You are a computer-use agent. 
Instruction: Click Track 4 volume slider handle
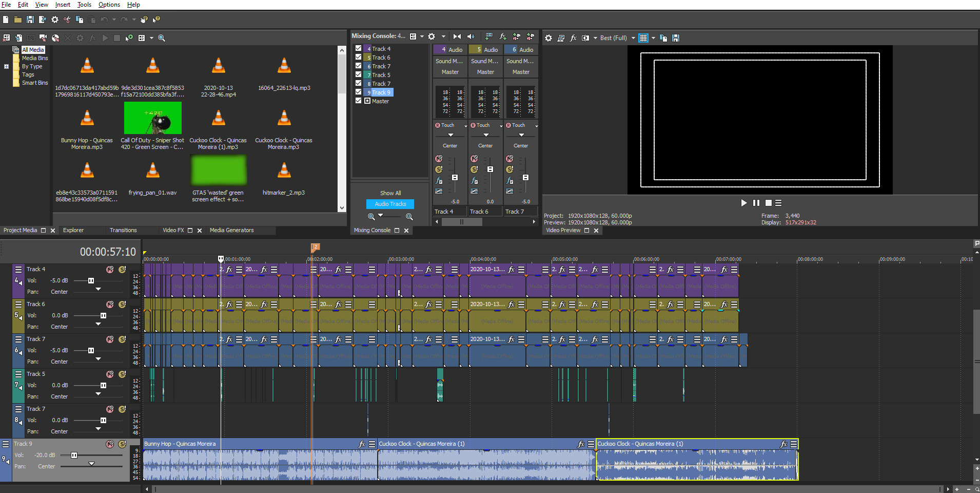pos(91,281)
